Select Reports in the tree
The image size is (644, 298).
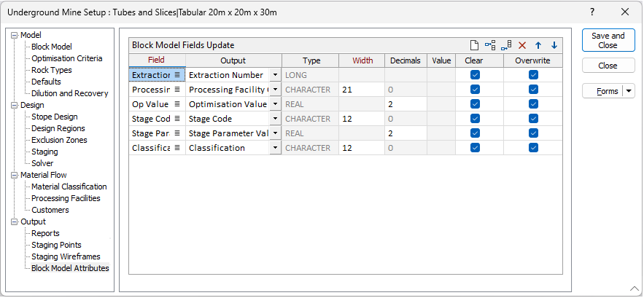click(45, 234)
